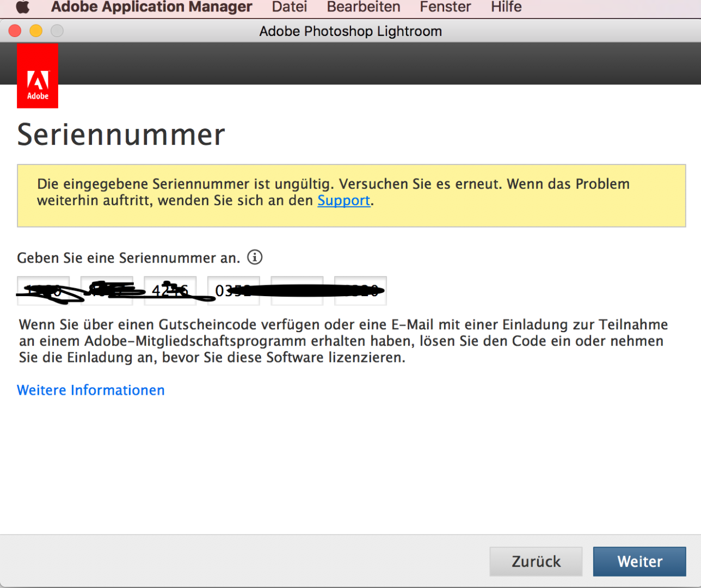701x588 pixels.
Task: Click the serial number info icon
Action: pyautogui.click(x=255, y=257)
